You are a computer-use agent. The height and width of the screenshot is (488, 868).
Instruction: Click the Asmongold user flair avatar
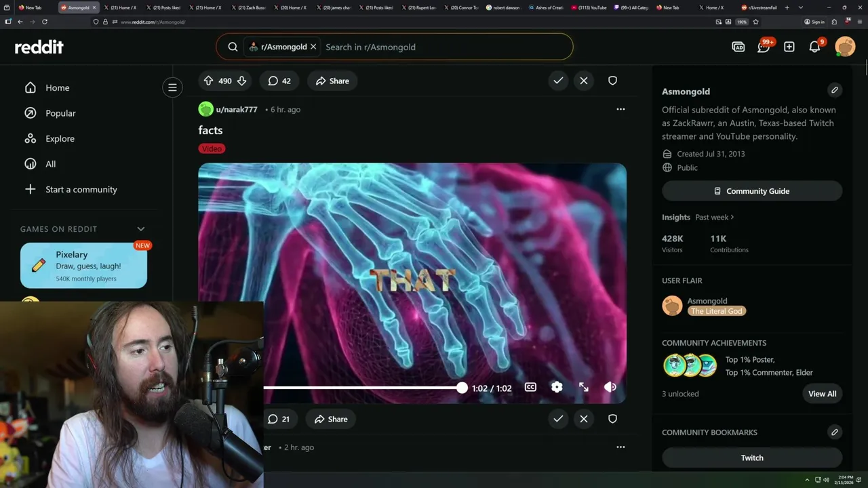(x=672, y=306)
